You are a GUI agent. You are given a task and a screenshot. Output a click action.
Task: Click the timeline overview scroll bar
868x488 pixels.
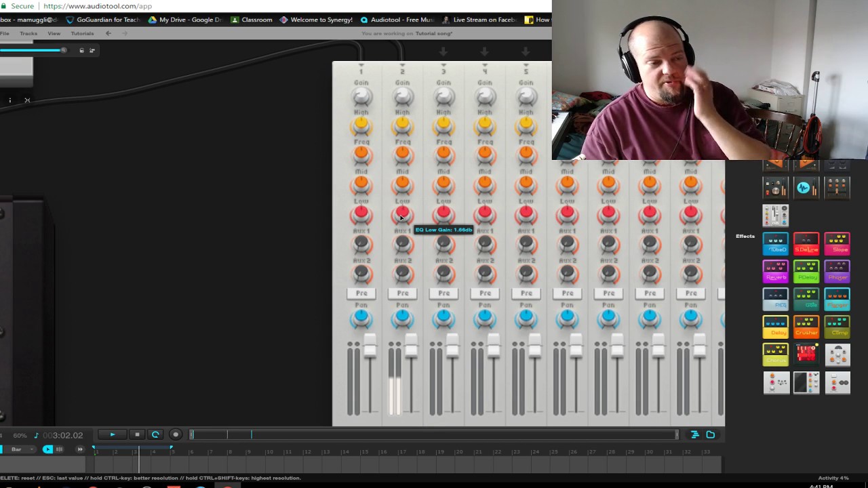click(x=434, y=434)
